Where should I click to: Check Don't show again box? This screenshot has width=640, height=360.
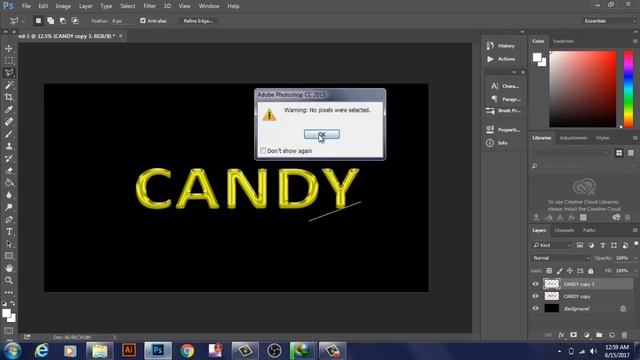(263, 151)
